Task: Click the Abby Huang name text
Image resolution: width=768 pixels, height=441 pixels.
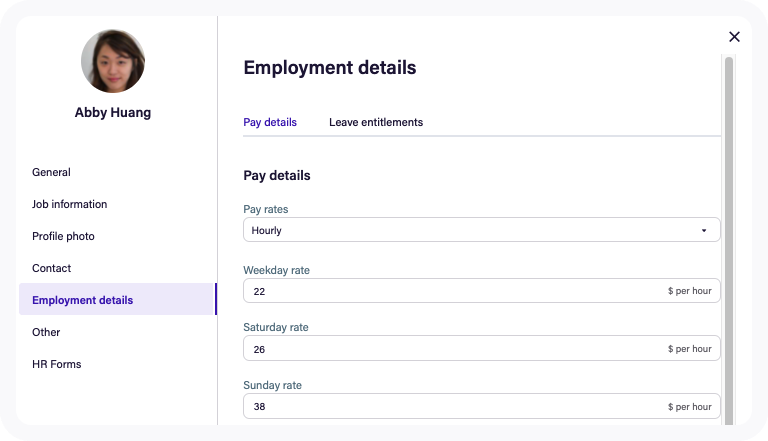Action: (113, 113)
